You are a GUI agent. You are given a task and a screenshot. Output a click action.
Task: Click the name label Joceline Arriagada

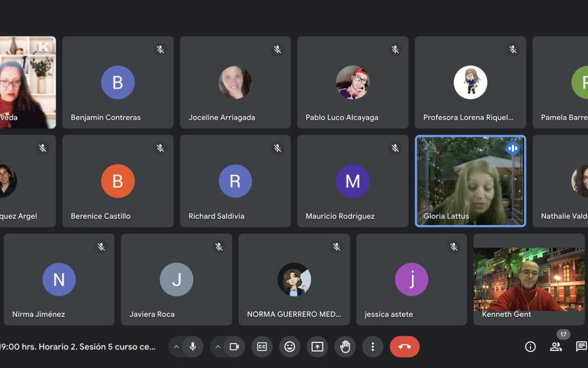click(222, 118)
